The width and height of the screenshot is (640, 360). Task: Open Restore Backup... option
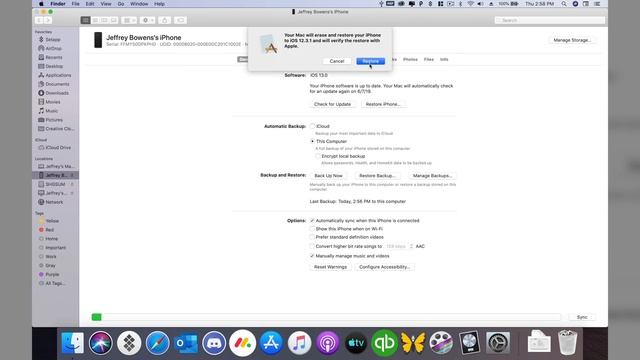coord(377,176)
